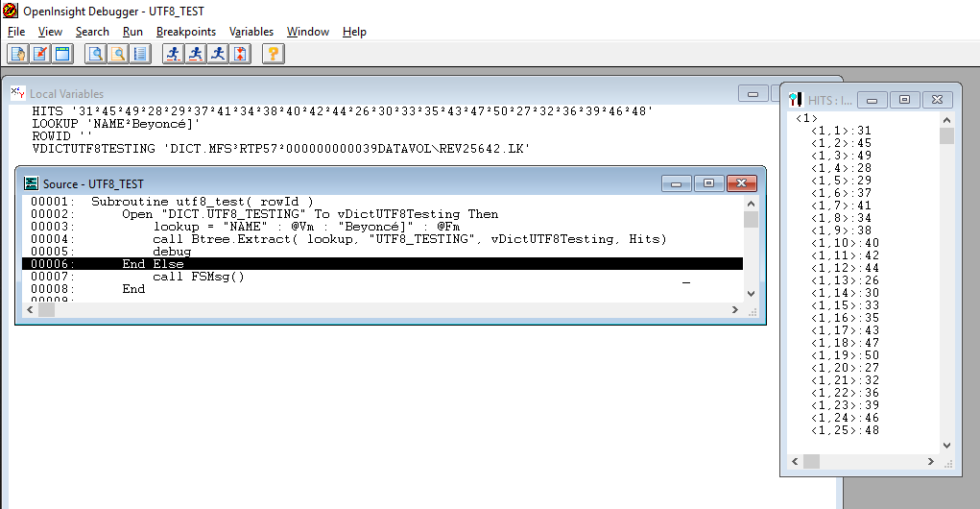Click Source window scroll up arrow
The height and width of the screenshot is (509, 980).
752,204
